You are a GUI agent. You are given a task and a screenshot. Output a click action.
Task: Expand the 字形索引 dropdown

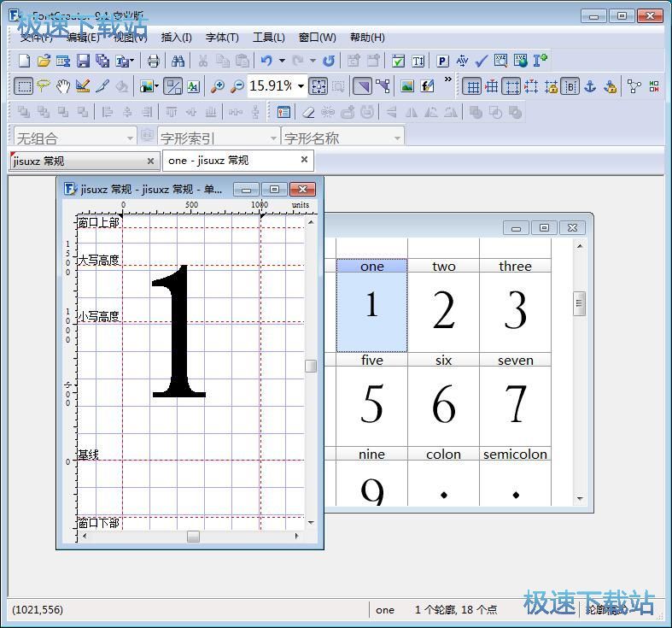(x=273, y=138)
